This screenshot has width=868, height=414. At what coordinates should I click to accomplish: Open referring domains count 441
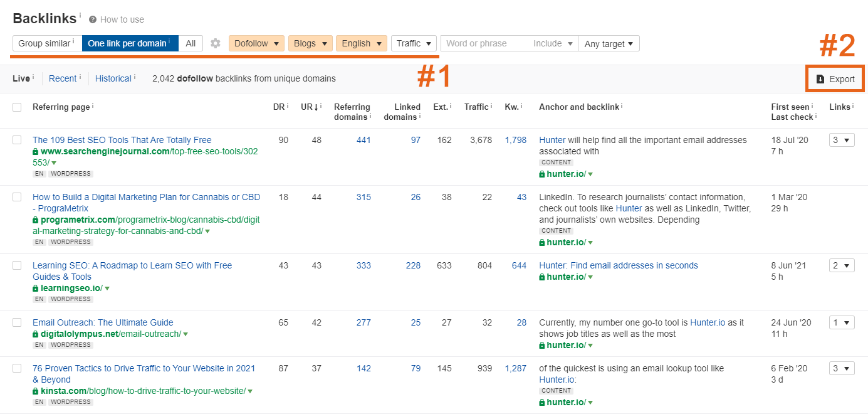(x=363, y=140)
